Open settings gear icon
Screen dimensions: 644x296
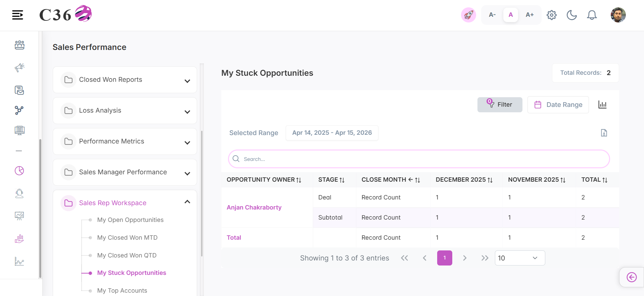coord(552,15)
